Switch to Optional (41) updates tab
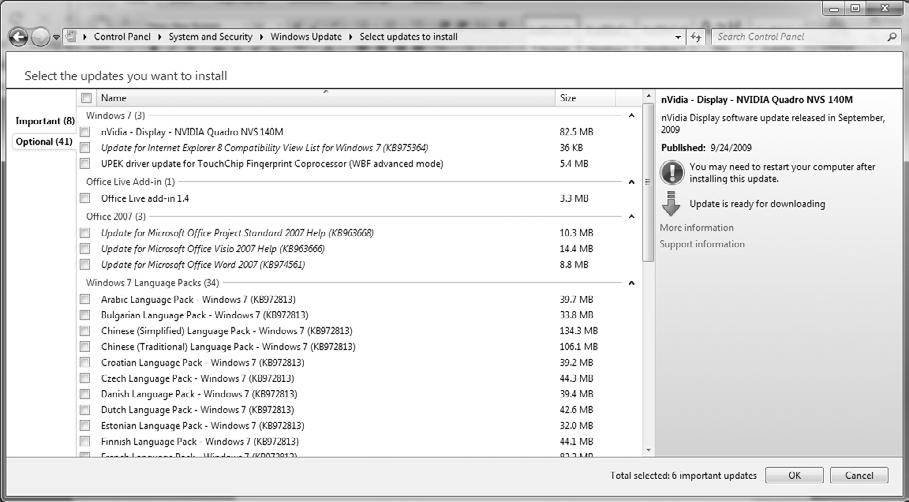 tap(44, 141)
